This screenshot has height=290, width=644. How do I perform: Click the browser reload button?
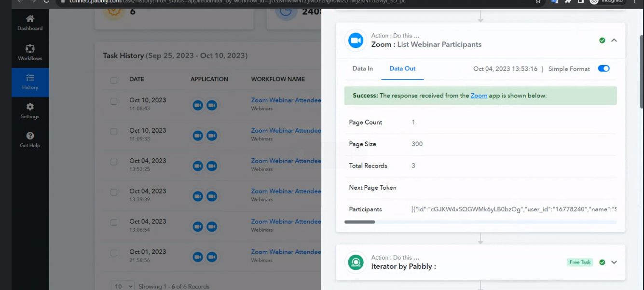coord(46,1)
